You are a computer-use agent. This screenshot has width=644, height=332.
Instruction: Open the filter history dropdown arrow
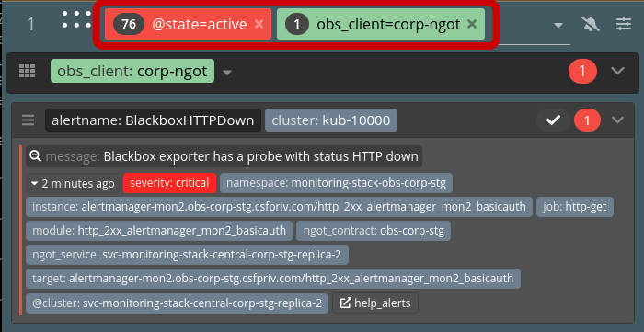tap(558, 26)
